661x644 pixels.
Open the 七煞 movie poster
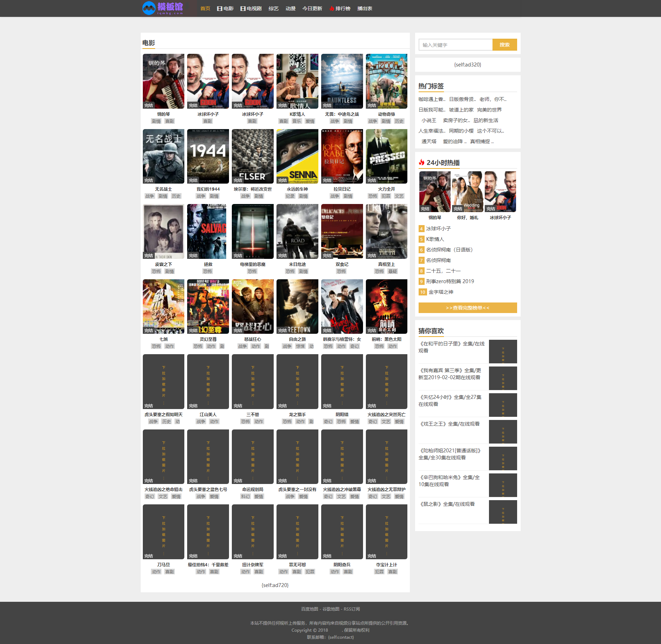pos(164,306)
